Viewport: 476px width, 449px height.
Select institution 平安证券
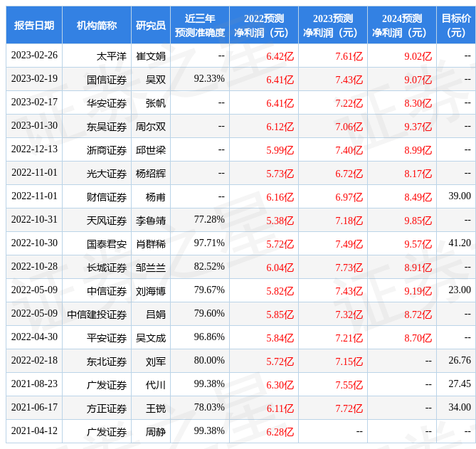[x=107, y=338]
